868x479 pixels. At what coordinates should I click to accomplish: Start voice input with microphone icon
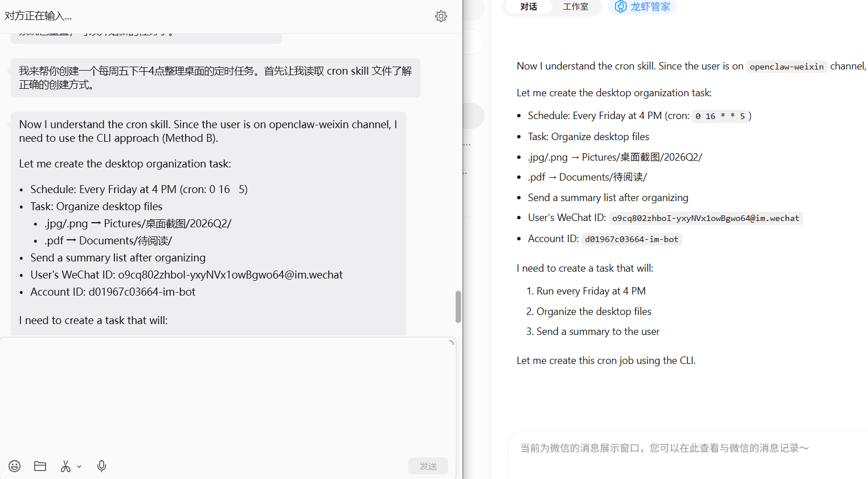pyautogui.click(x=101, y=466)
